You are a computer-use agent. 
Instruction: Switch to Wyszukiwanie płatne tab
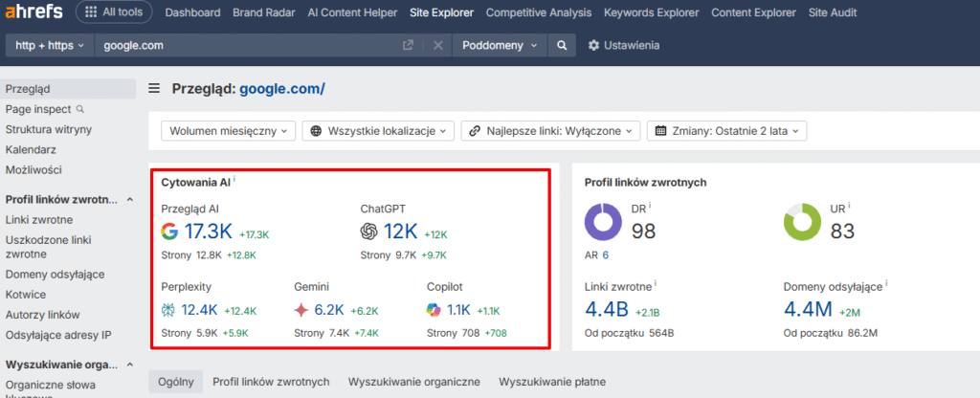[x=552, y=382]
